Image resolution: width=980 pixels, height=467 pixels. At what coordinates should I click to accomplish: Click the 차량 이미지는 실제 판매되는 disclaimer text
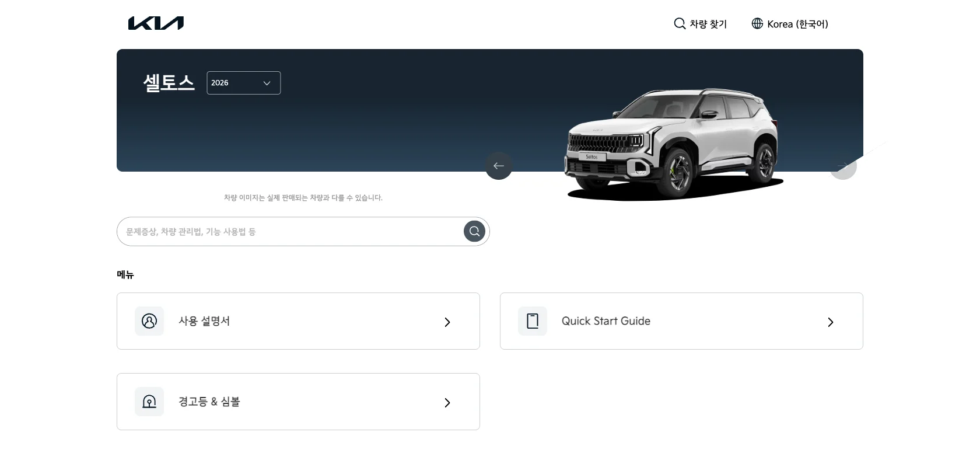coord(303,198)
